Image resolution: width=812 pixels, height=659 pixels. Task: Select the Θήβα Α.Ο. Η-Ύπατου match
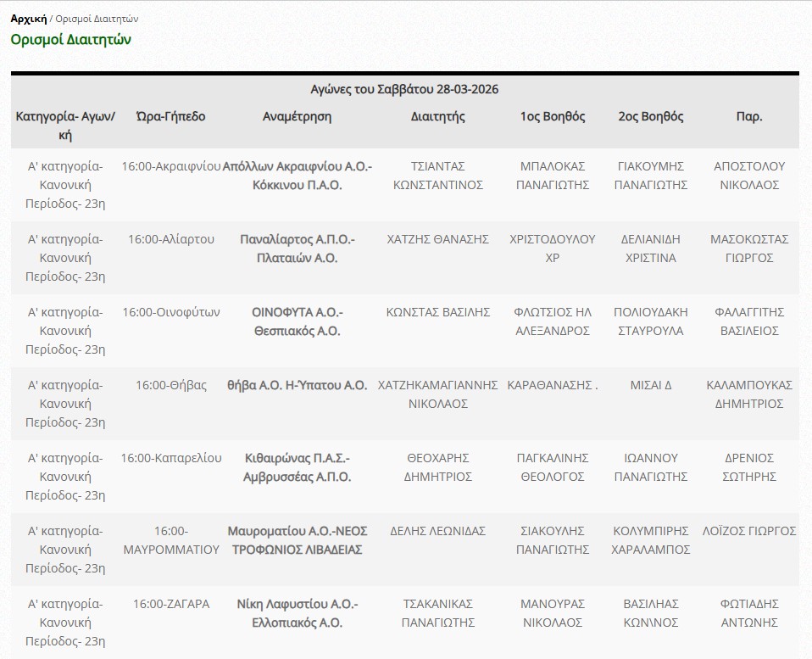click(297, 385)
